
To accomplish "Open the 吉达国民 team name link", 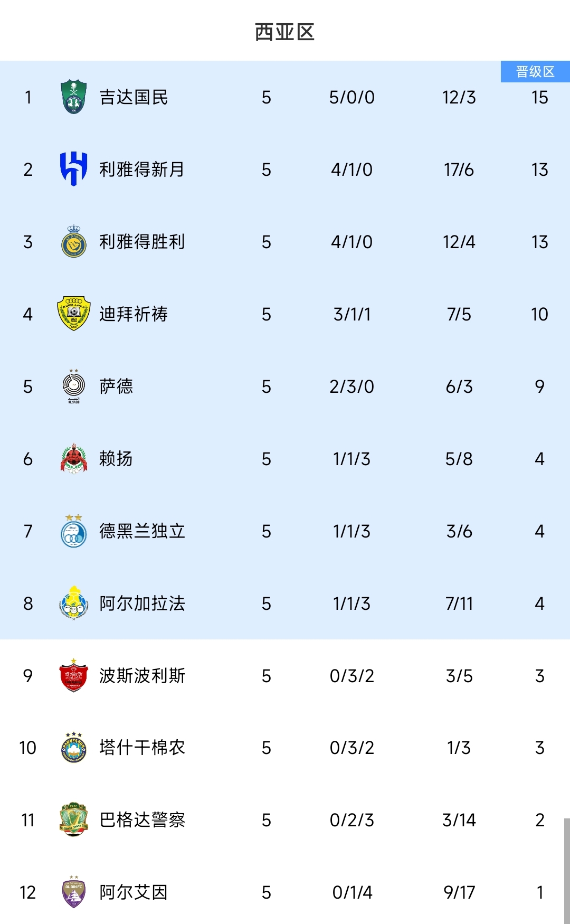I will pos(134,97).
